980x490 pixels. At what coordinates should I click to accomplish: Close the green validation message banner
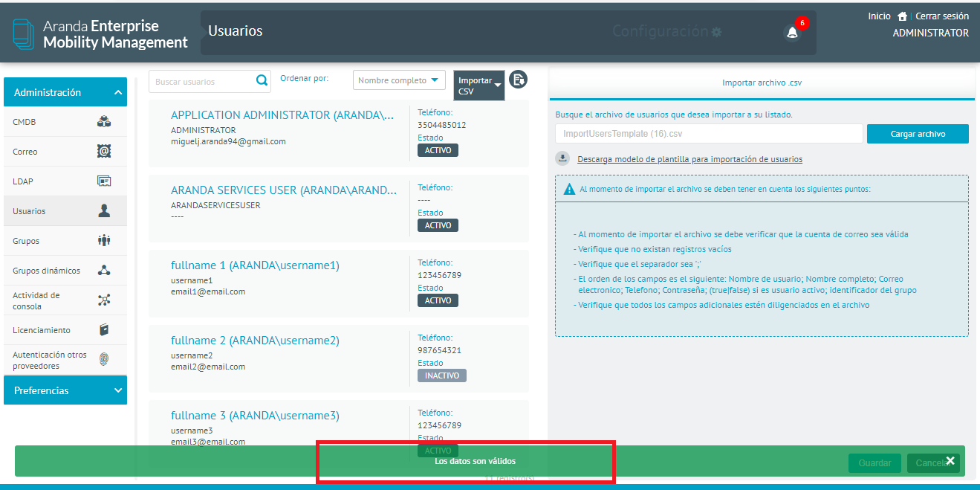click(x=950, y=461)
